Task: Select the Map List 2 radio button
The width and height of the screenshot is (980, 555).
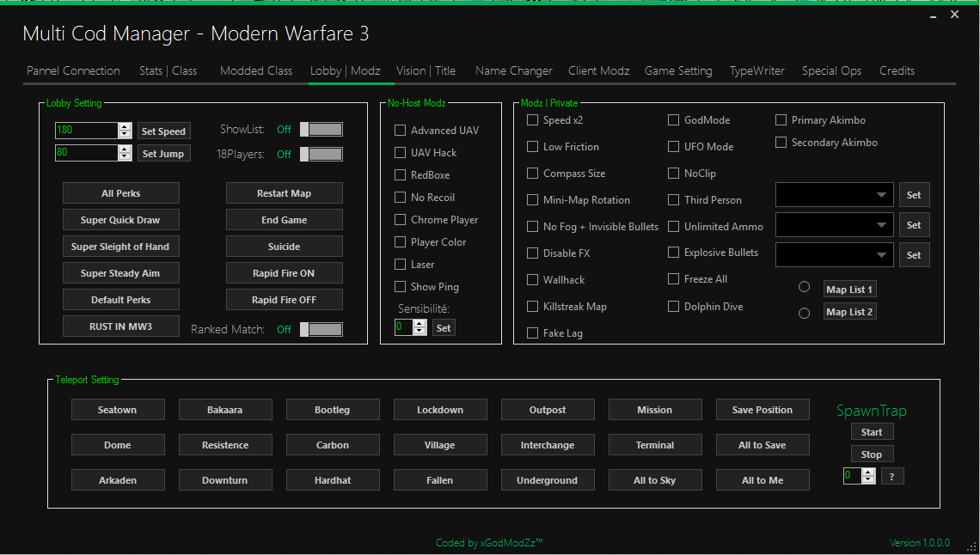Action: 805,314
